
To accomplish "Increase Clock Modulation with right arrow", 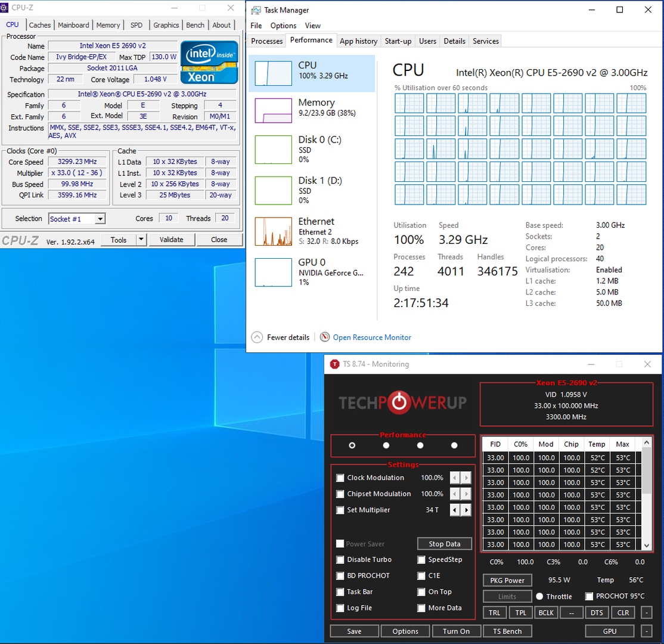I will [466, 478].
